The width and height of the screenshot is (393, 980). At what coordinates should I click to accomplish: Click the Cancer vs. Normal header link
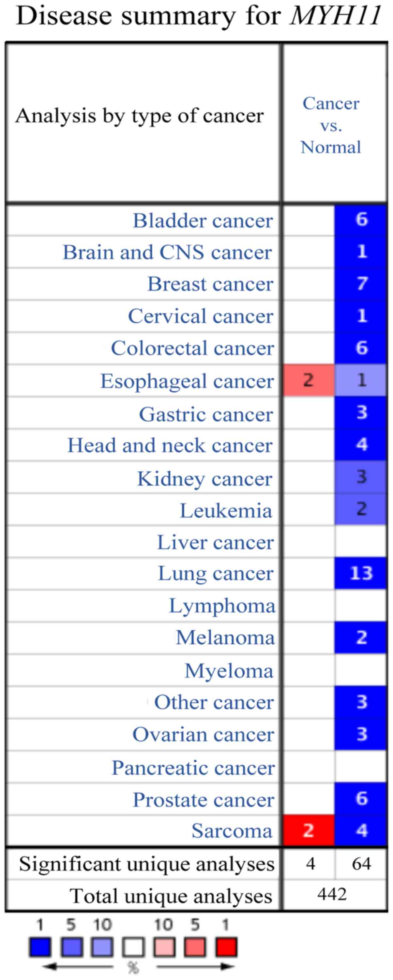[x=331, y=125]
